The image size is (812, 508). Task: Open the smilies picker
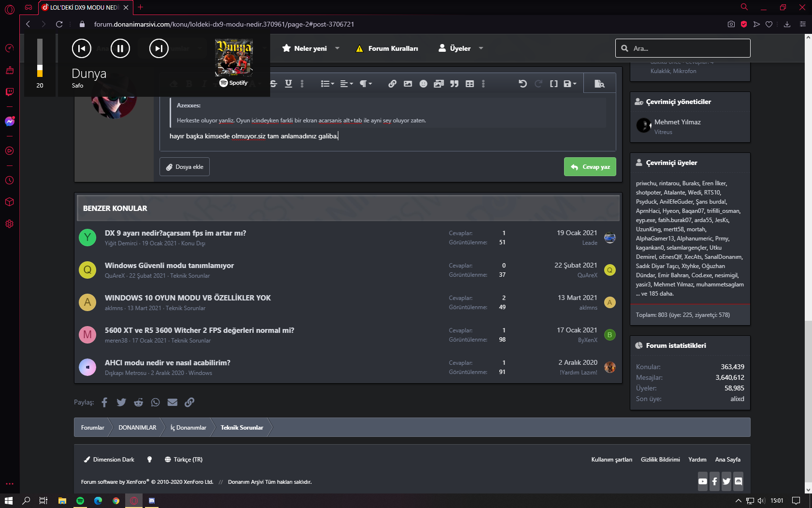423,84
